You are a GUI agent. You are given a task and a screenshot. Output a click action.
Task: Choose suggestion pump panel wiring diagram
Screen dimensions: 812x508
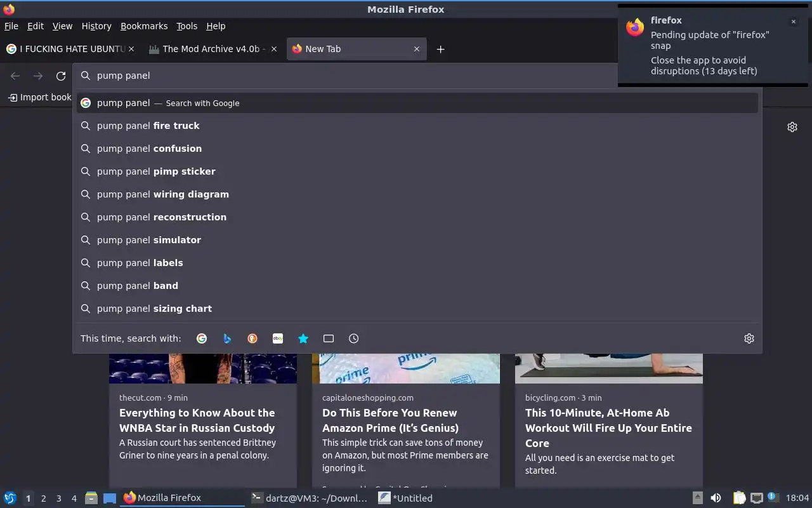tap(417, 194)
